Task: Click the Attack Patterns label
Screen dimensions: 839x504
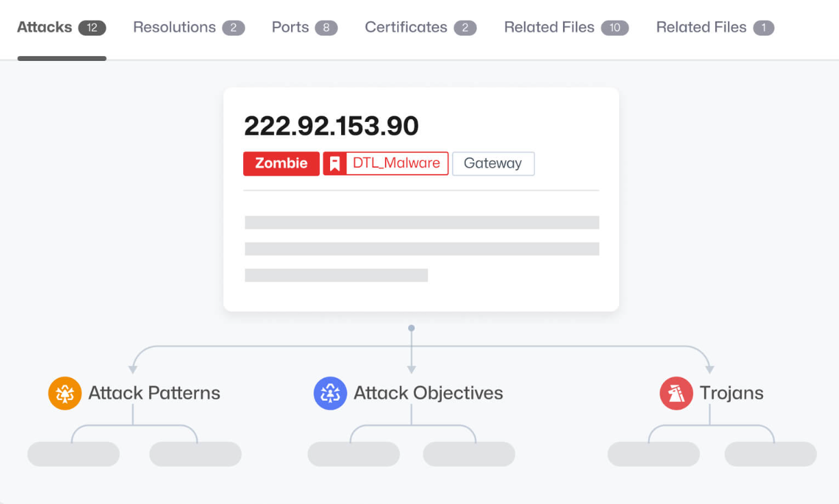Action: [x=154, y=393]
